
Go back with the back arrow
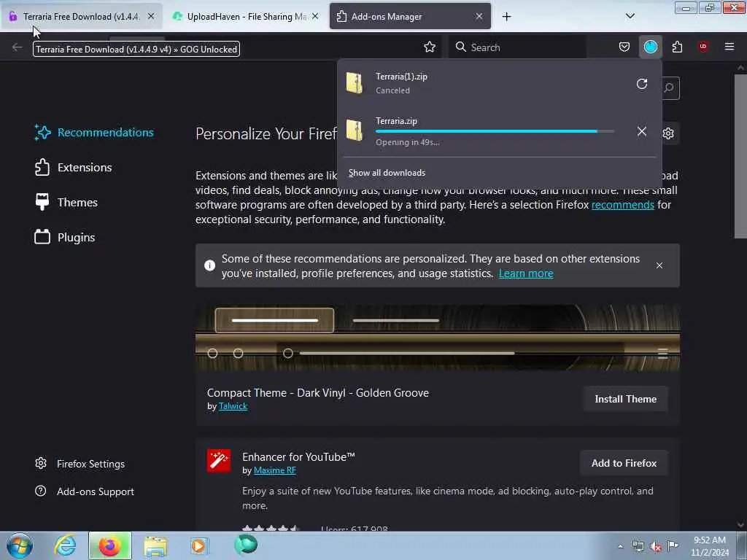pos(18,47)
